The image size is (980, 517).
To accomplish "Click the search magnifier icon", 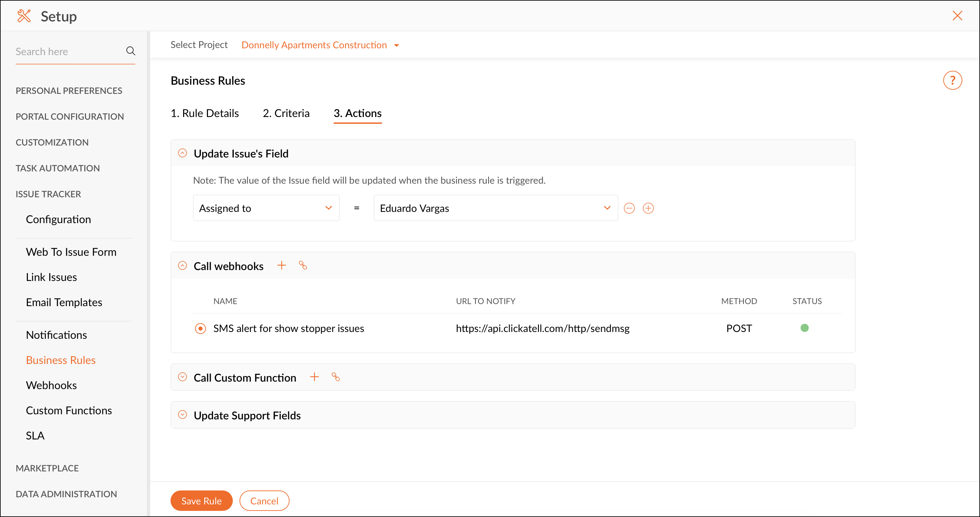I will click(x=130, y=51).
